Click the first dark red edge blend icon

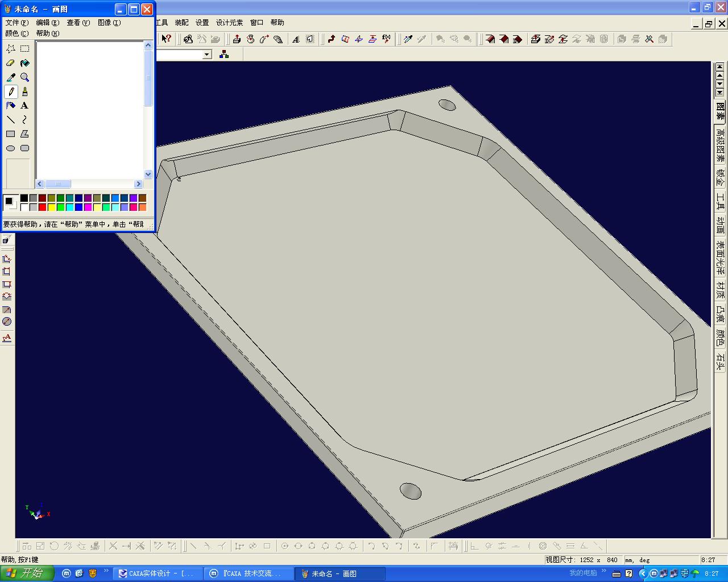click(490, 39)
